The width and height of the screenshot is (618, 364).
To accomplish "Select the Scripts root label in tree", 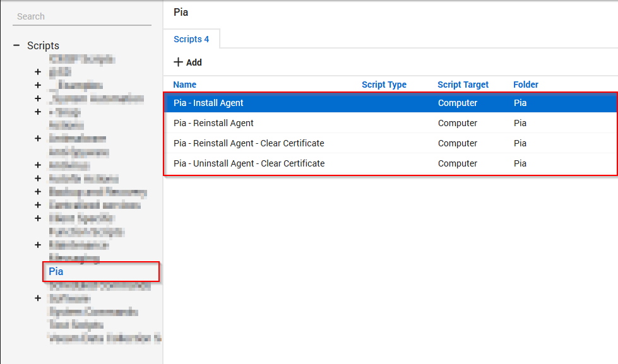I will pos(43,45).
